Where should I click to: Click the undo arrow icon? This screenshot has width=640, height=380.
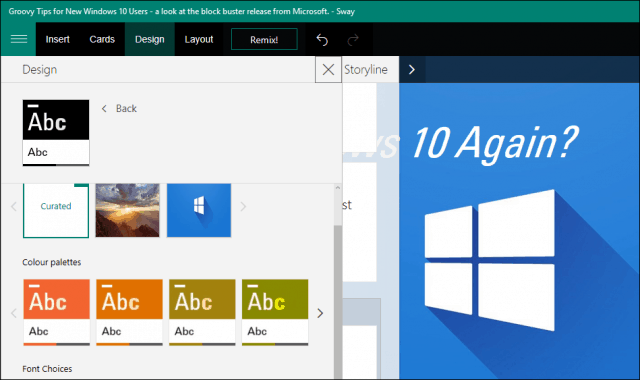coord(322,40)
